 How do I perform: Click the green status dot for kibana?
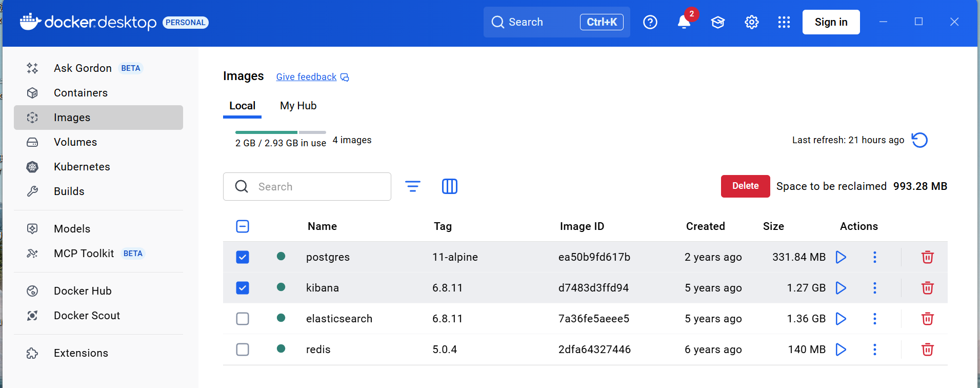[281, 287]
